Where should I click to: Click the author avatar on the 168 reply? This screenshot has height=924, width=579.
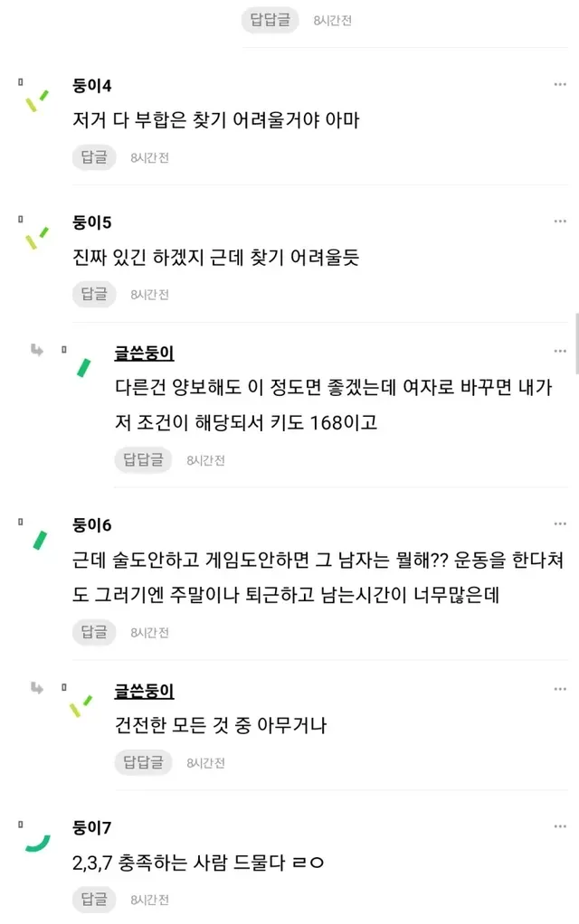[82, 366]
